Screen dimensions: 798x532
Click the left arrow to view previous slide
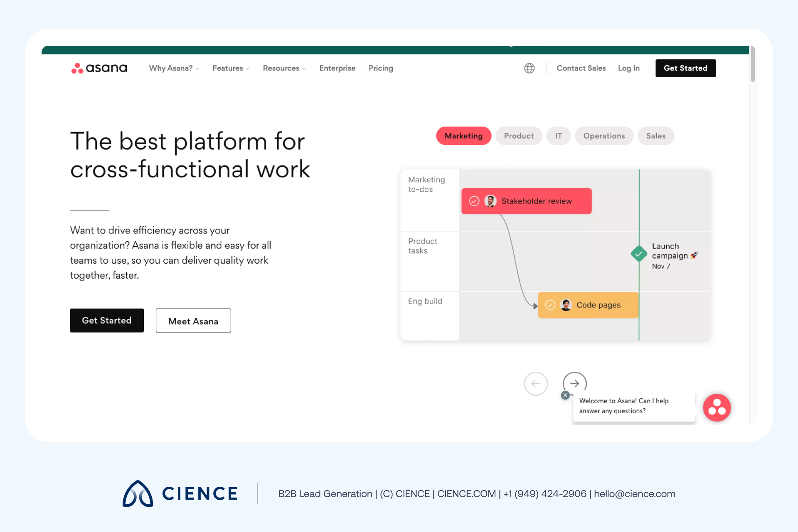(x=536, y=384)
